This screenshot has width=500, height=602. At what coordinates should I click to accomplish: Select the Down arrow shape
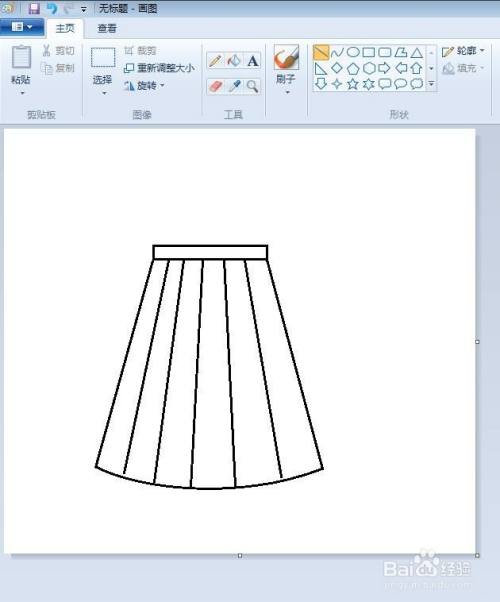pos(321,84)
